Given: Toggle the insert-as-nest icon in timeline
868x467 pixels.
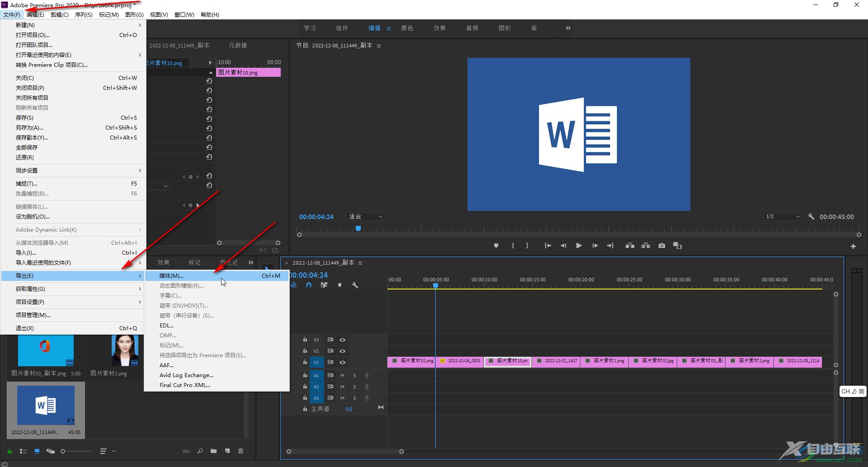Looking at the screenshot, I should tap(293, 285).
